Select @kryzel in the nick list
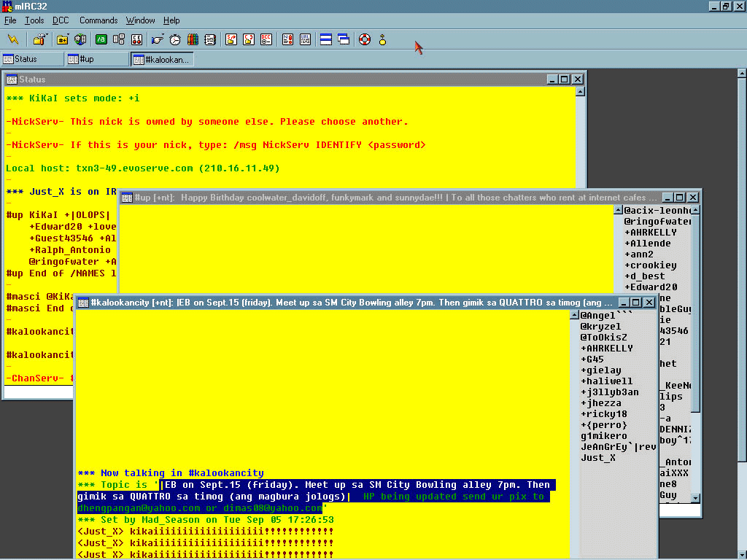This screenshot has width=747, height=560. click(x=600, y=326)
